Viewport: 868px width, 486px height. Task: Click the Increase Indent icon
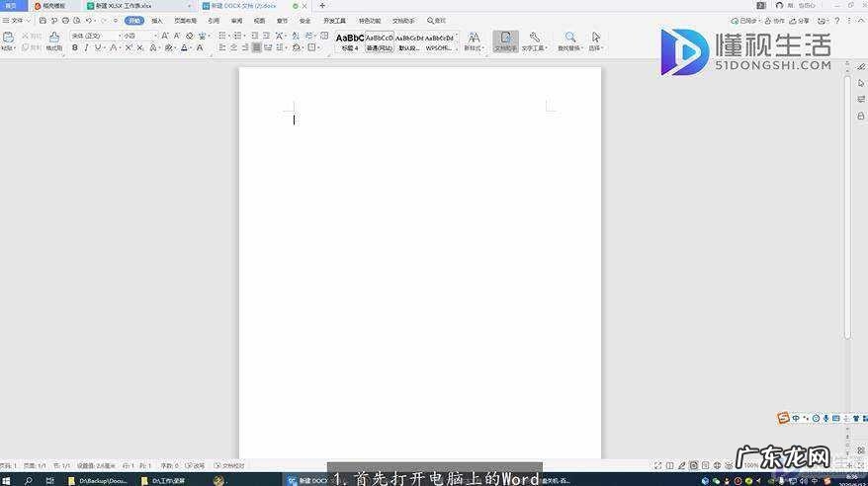(x=266, y=36)
